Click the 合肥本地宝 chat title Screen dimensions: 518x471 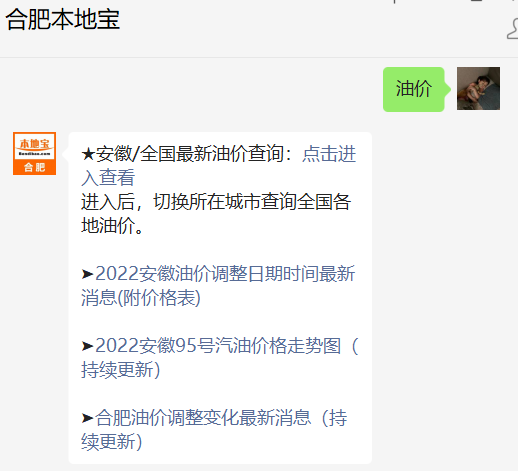tap(63, 19)
